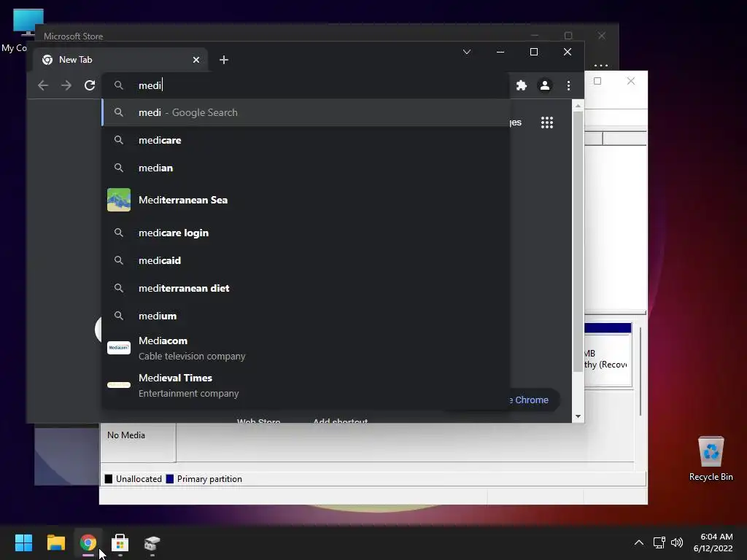Select the medicaid suggestion

(x=306, y=260)
